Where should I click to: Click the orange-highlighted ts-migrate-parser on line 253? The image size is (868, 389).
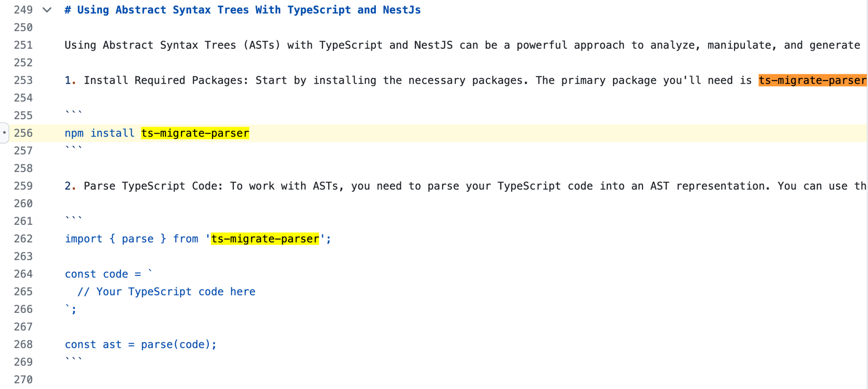tap(812, 80)
